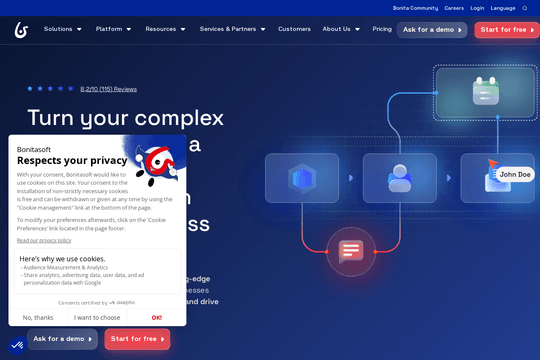Click the calendar node icon in the diagram
This screenshot has height=360, width=540.
pyautogui.click(x=486, y=91)
